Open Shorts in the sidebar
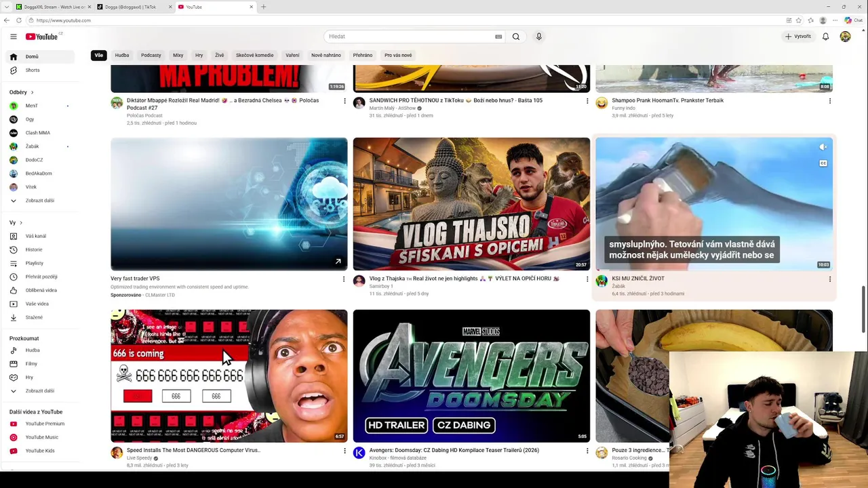This screenshot has height=488, width=868. pyautogui.click(x=41, y=70)
